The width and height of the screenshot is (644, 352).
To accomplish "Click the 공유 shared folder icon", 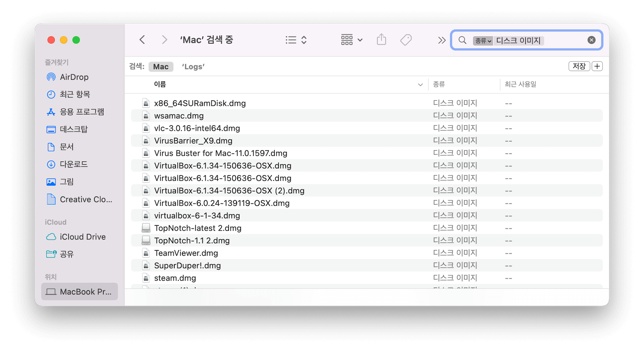I will pos(51,254).
